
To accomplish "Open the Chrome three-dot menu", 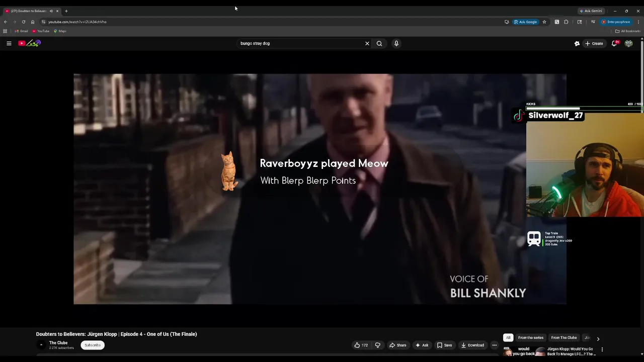I will click(638, 22).
